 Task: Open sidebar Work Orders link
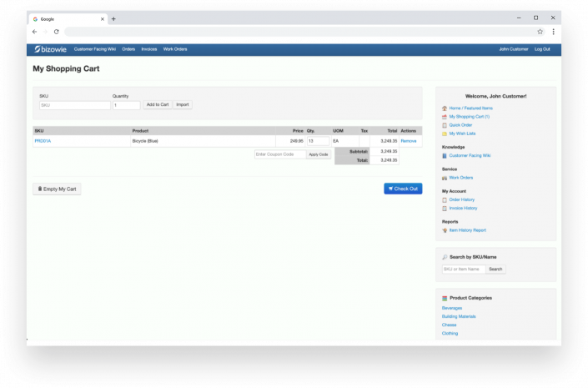pyautogui.click(x=461, y=178)
